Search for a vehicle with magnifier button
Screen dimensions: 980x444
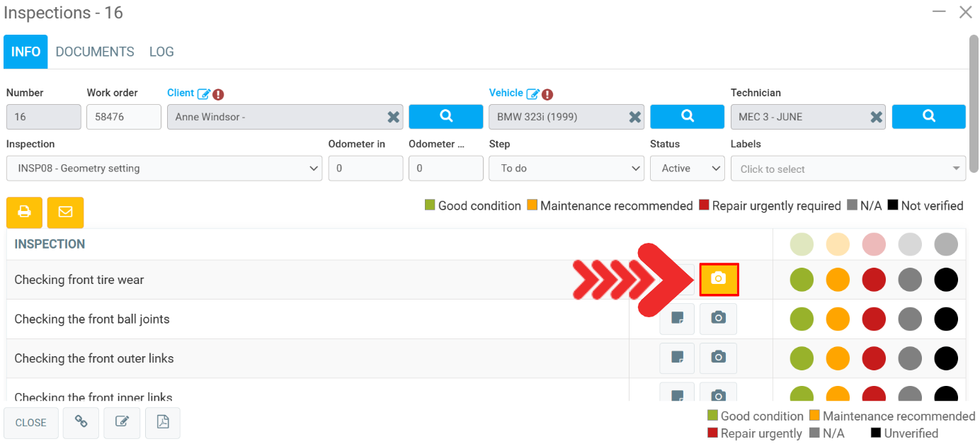[687, 116]
